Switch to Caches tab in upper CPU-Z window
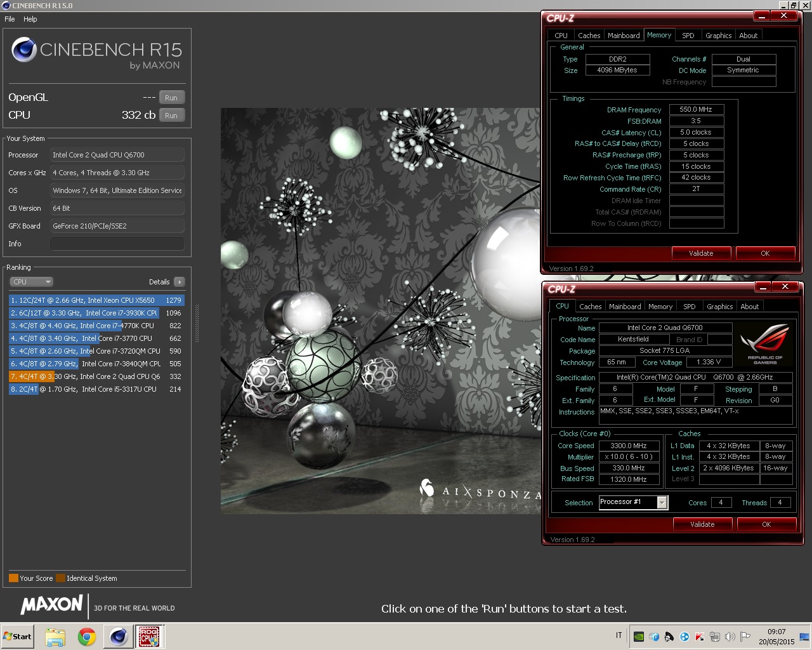The height and width of the screenshot is (650, 812). [589, 36]
